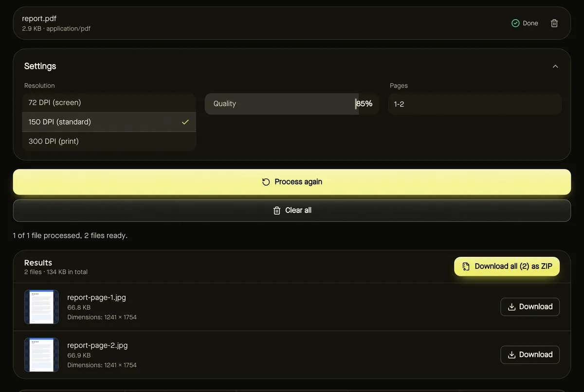
Task: Download report-page-2.jpg
Action: coord(530,355)
